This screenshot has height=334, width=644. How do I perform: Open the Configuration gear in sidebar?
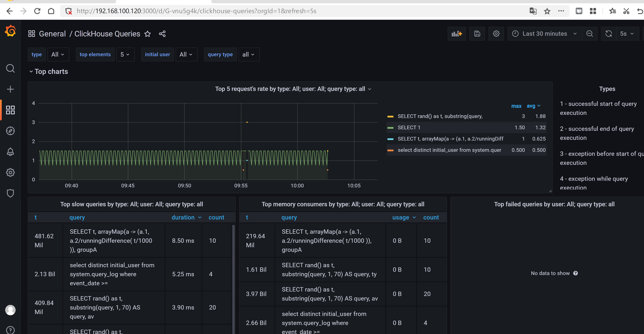[x=10, y=172]
